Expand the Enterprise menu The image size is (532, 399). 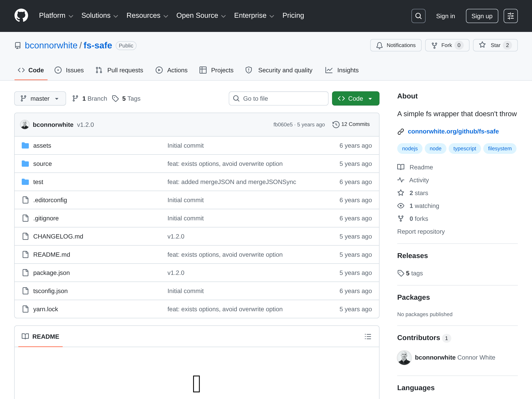tap(254, 16)
